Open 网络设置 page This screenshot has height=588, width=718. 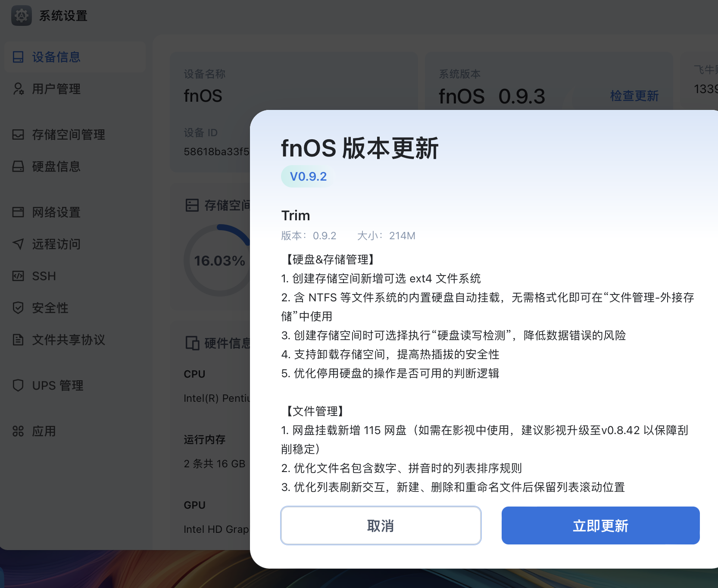[x=75, y=212]
